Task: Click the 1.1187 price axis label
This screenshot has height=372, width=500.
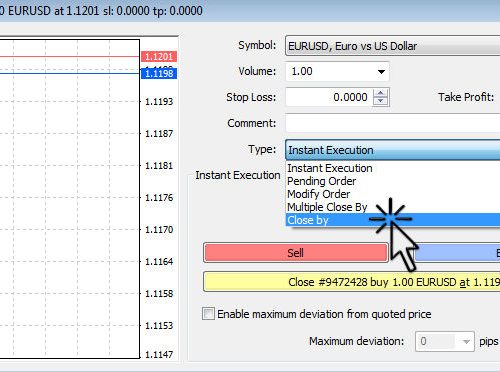Action: click(x=159, y=134)
